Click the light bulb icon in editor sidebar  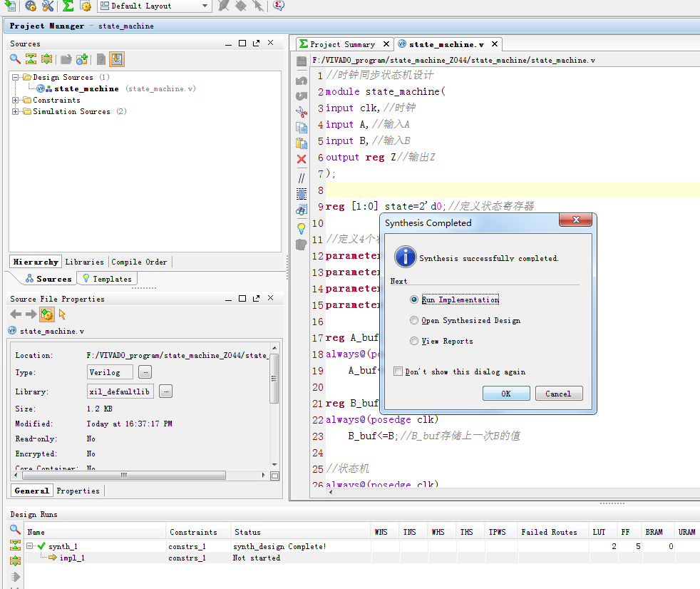302,228
